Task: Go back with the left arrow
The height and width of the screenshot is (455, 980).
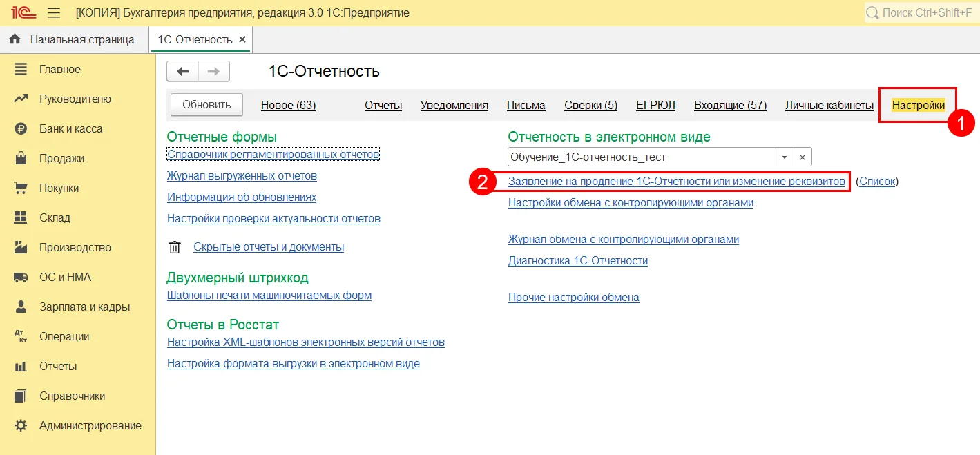Action: [183, 71]
